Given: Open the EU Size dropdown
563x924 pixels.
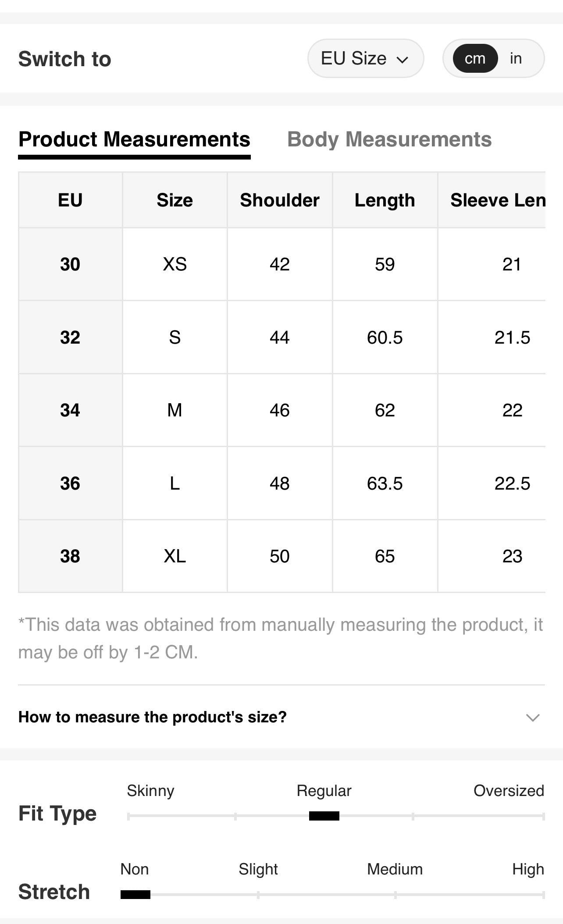Looking at the screenshot, I should [365, 58].
